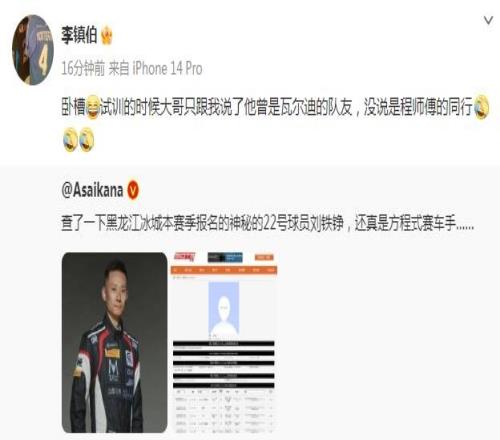Click the orange navigation bar in screenshot
This screenshot has width=500, height=440.
pos(224,270)
